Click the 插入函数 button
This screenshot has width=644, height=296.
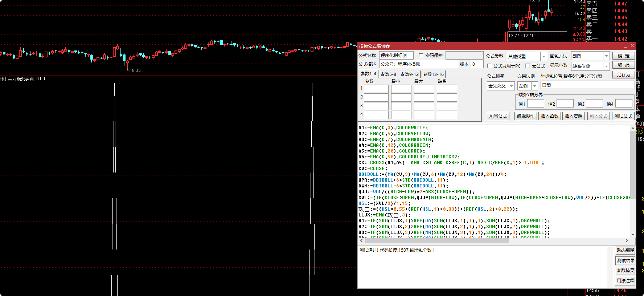click(549, 116)
